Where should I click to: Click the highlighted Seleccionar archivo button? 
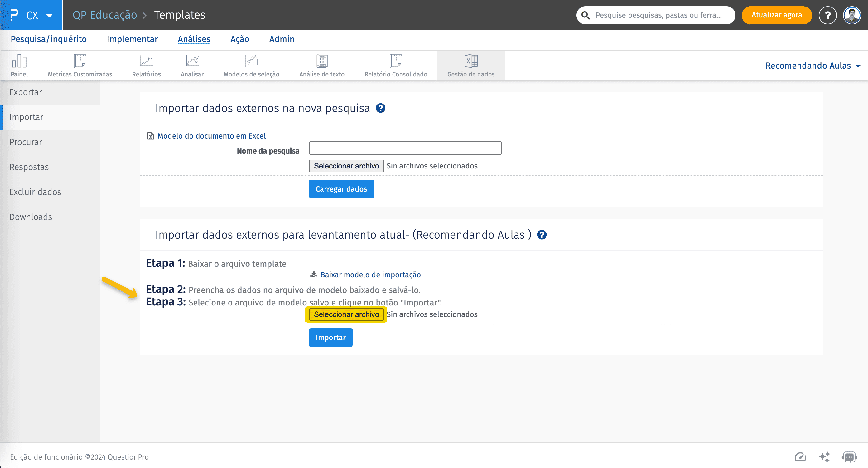346,314
